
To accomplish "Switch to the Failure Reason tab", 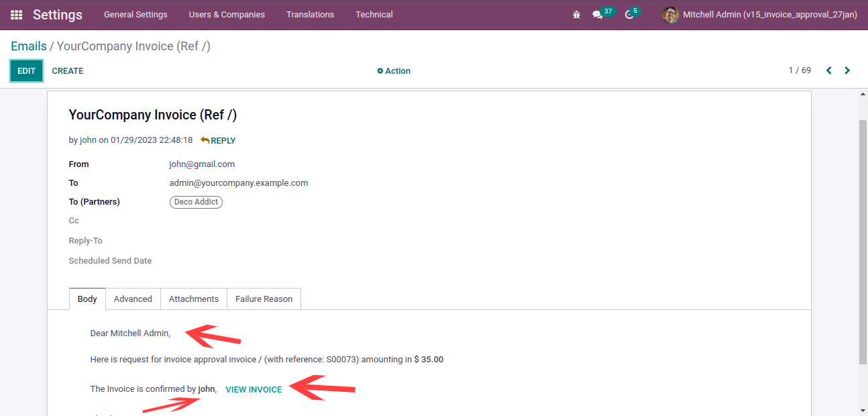I will [x=264, y=299].
